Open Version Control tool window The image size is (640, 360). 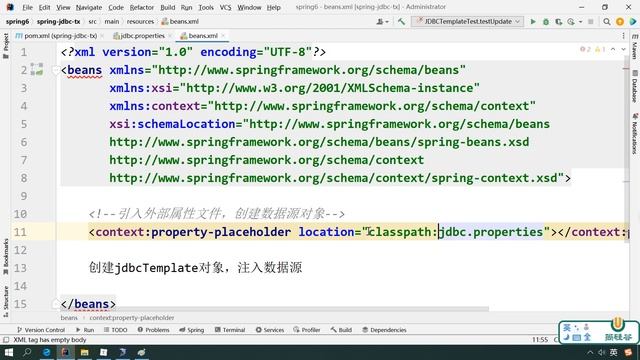tap(41, 330)
